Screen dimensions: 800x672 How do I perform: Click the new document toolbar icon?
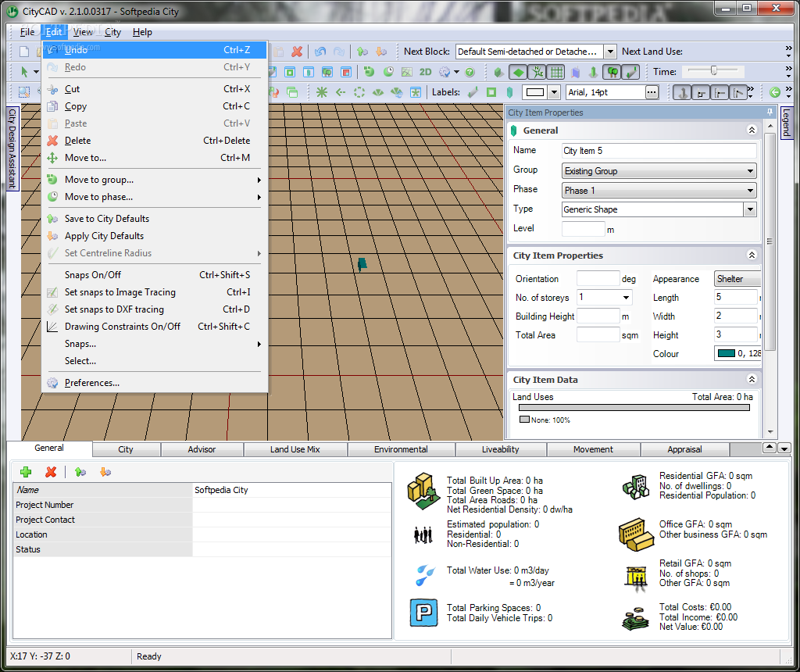tap(24, 52)
